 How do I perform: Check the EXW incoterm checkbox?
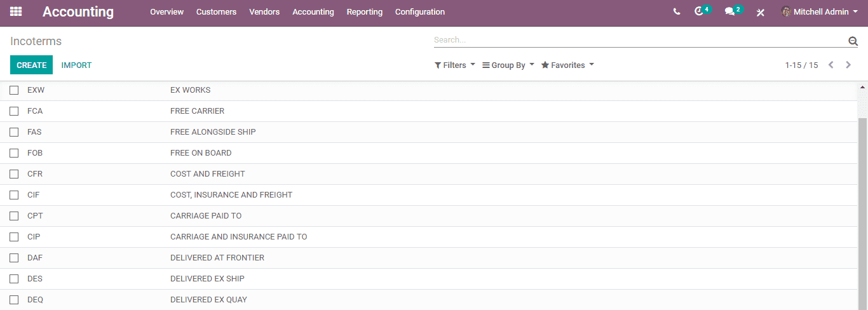[14, 90]
